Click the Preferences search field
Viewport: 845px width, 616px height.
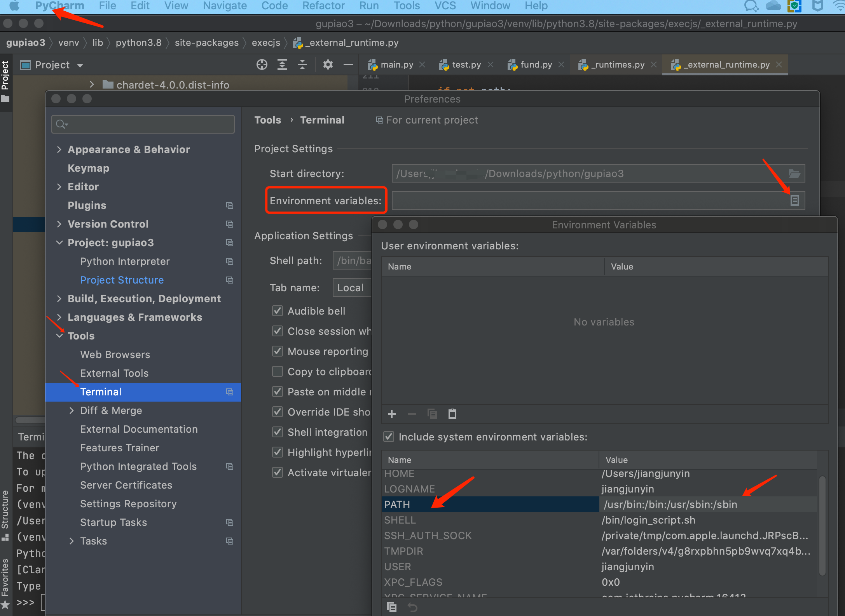click(x=143, y=124)
